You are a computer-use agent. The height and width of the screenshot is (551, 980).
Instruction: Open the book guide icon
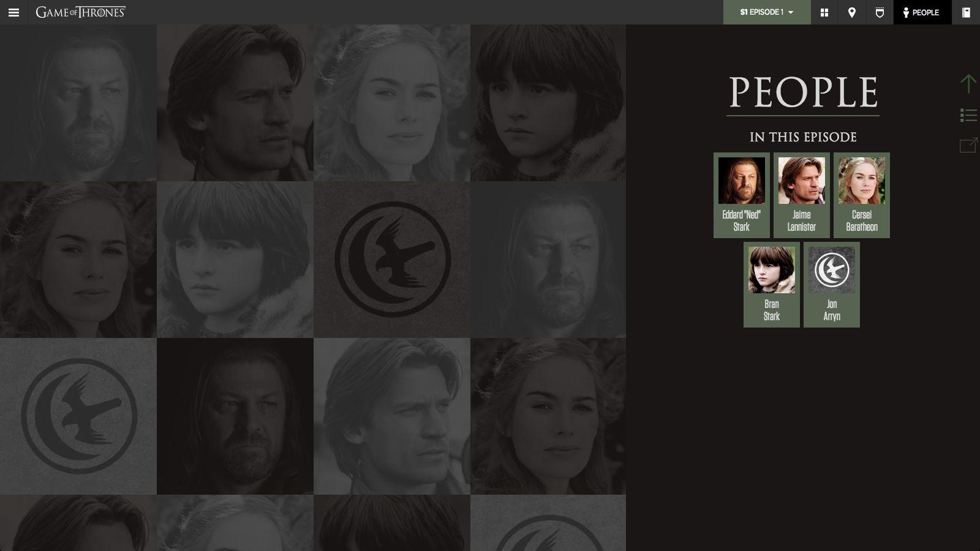(x=966, y=12)
